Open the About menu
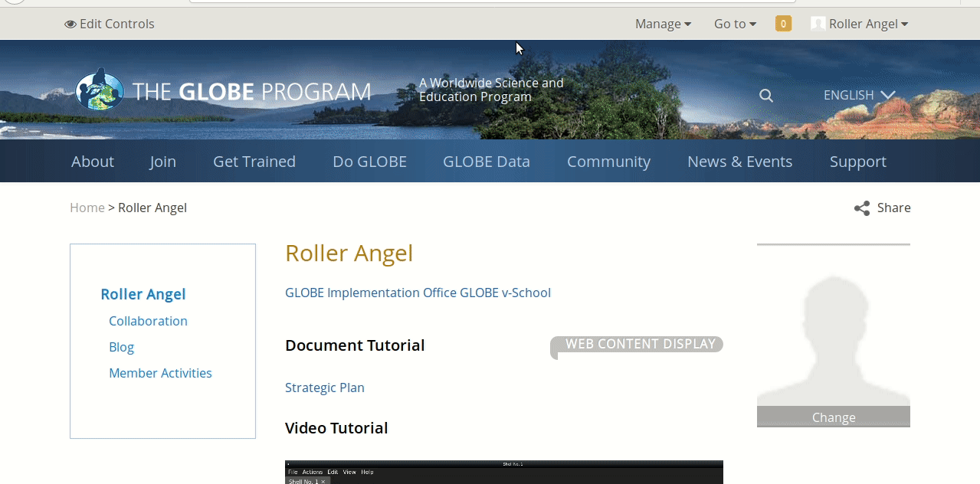The height and width of the screenshot is (484, 980). (93, 162)
